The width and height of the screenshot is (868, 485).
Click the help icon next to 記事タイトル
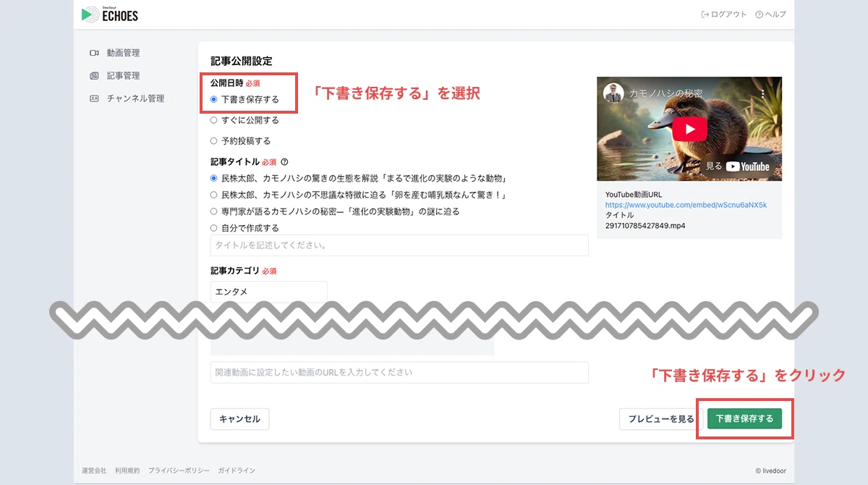click(x=284, y=162)
